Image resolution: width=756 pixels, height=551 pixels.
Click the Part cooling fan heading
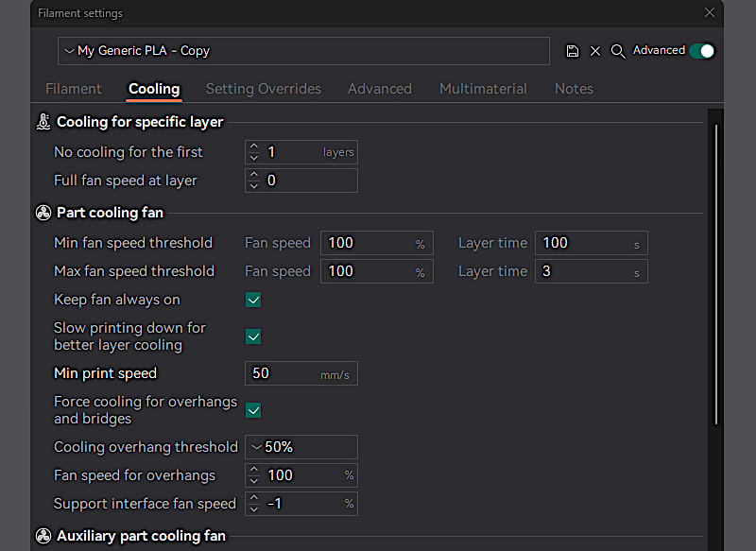[x=110, y=213]
